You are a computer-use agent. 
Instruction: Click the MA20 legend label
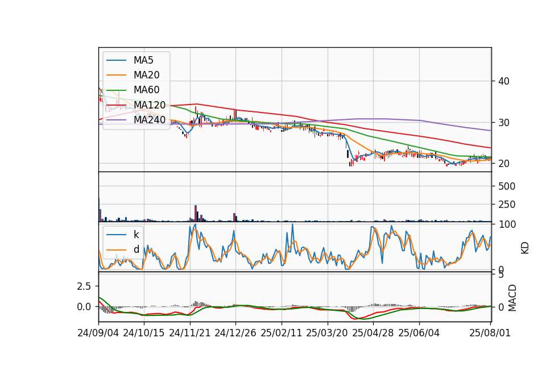[146, 75]
